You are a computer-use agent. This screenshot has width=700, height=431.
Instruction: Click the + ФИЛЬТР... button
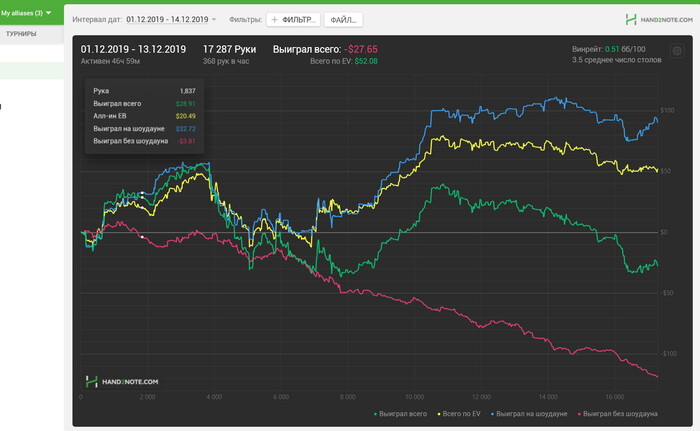click(x=293, y=20)
